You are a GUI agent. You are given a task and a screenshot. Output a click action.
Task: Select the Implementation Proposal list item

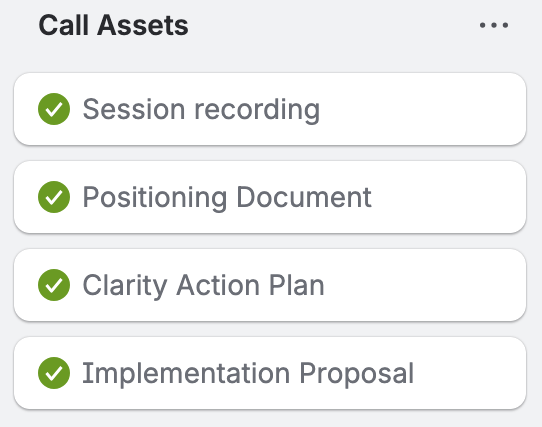[270, 373]
